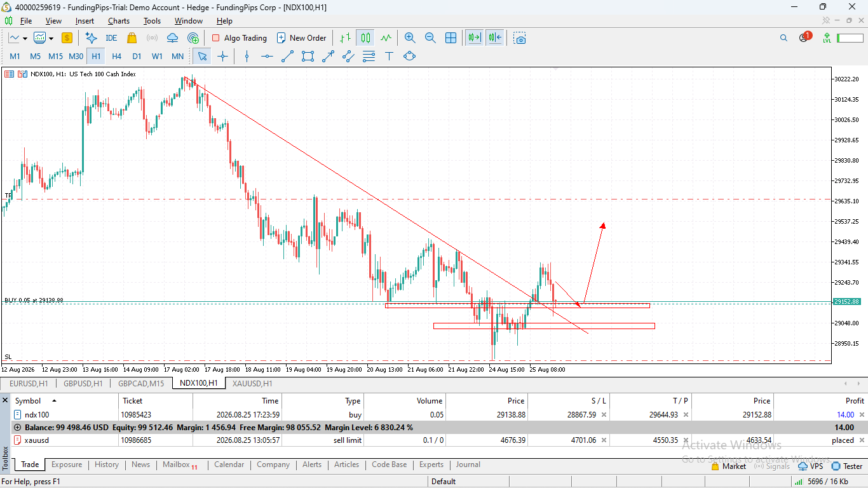Image resolution: width=868 pixels, height=488 pixels.
Task: Open account profile with notification badge
Action: (804, 37)
